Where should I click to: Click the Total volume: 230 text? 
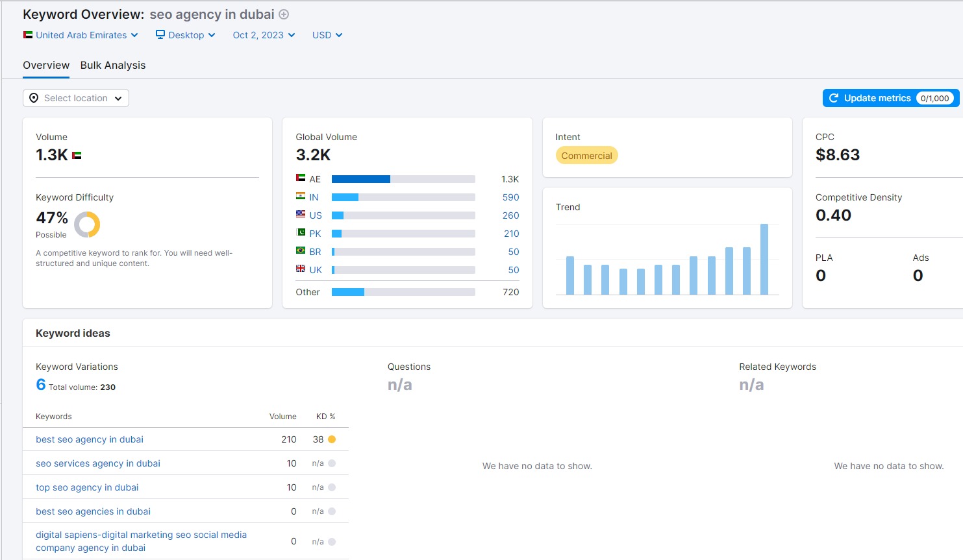pos(82,387)
